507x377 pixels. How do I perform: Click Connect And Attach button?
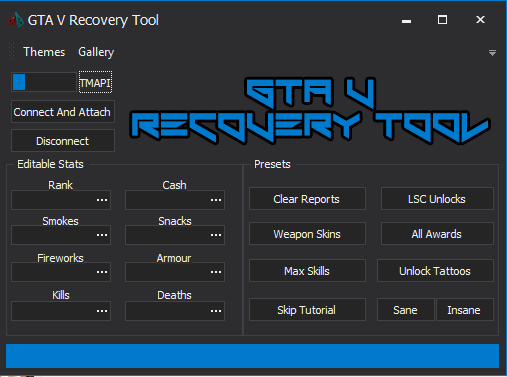pos(63,112)
